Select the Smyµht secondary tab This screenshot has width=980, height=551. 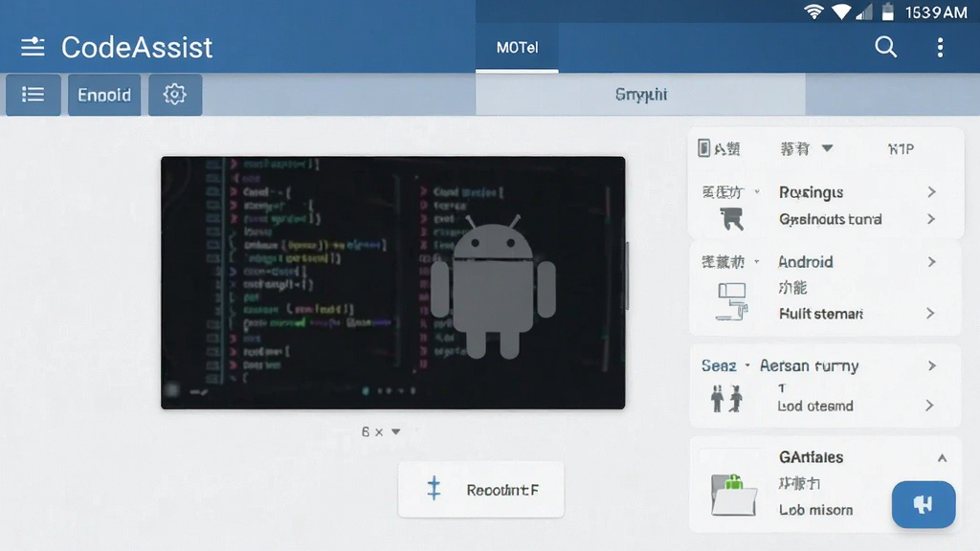coord(640,95)
